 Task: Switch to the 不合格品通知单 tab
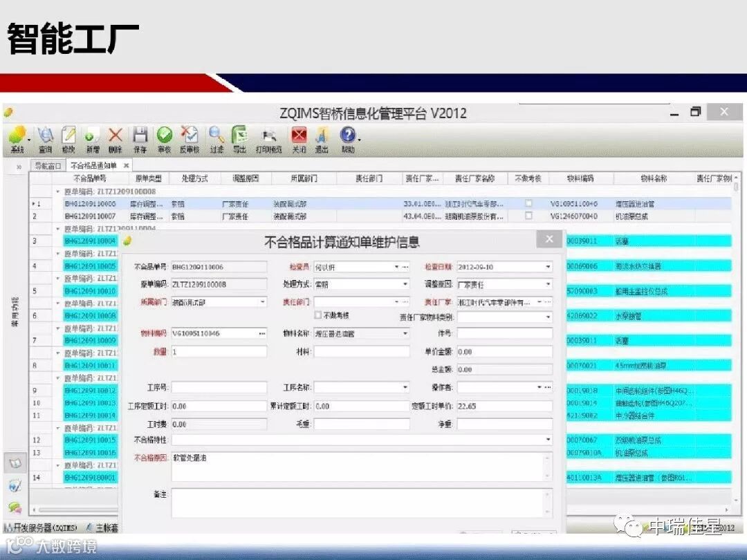[93, 166]
